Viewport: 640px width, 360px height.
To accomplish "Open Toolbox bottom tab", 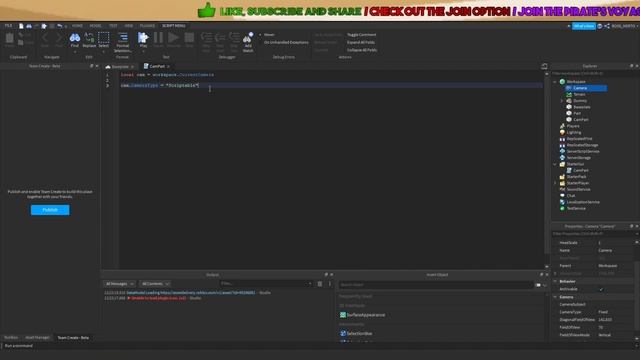I will (11, 338).
